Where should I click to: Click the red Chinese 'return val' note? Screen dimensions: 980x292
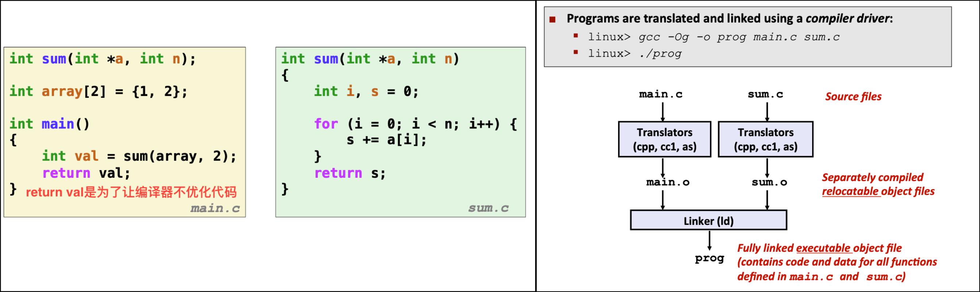pos(131,192)
